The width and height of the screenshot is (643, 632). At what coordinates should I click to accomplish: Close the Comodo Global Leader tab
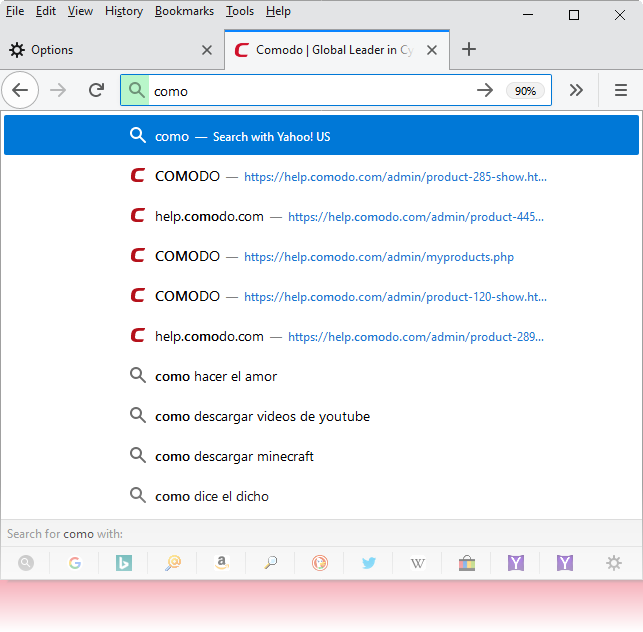tap(432, 50)
